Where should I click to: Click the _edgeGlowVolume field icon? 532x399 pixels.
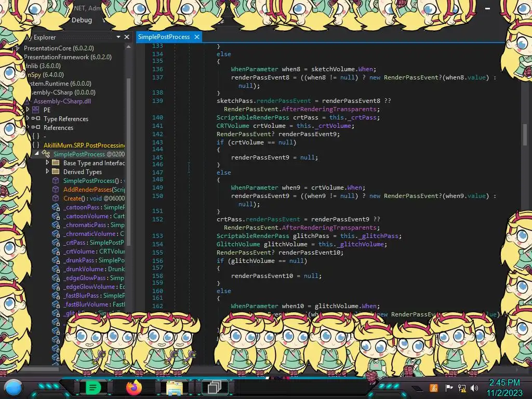(56, 287)
